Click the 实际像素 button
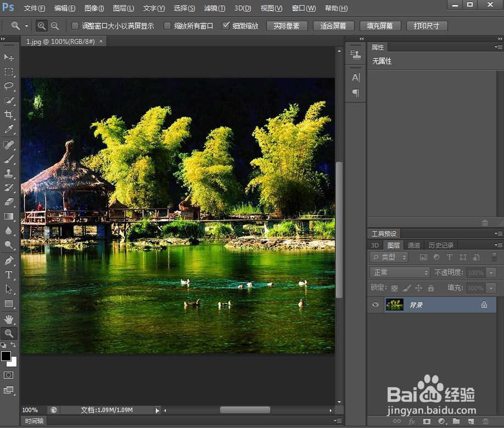The height and width of the screenshot is (428, 504). [x=287, y=26]
